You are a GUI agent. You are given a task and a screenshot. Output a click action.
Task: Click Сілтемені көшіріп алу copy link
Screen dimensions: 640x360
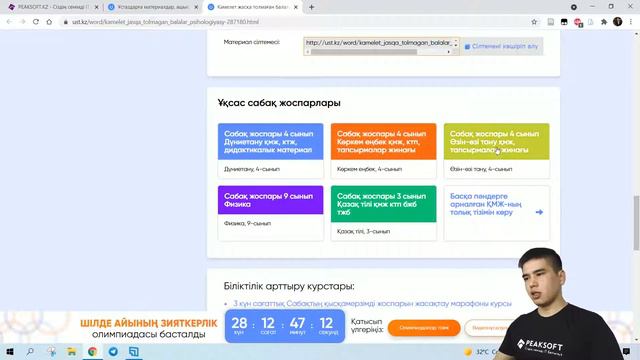[501, 47]
